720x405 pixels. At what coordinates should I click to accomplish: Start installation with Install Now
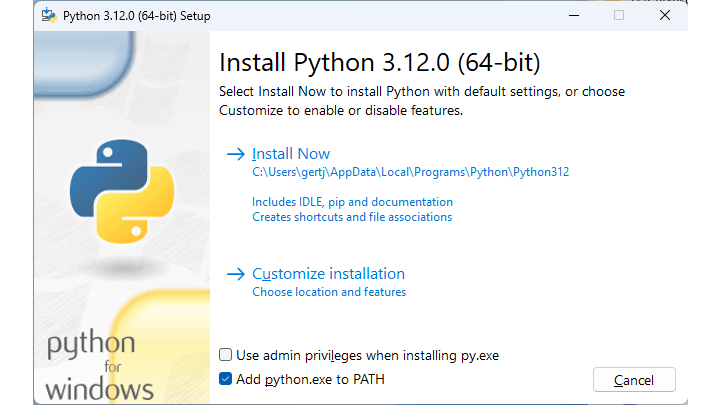pyautogui.click(x=291, y=154)
